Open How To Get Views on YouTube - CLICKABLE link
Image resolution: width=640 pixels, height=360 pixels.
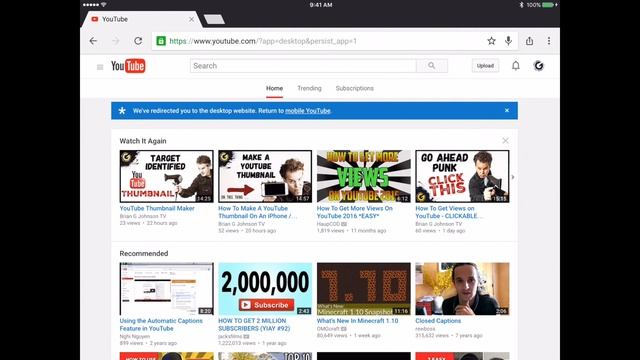449,212
